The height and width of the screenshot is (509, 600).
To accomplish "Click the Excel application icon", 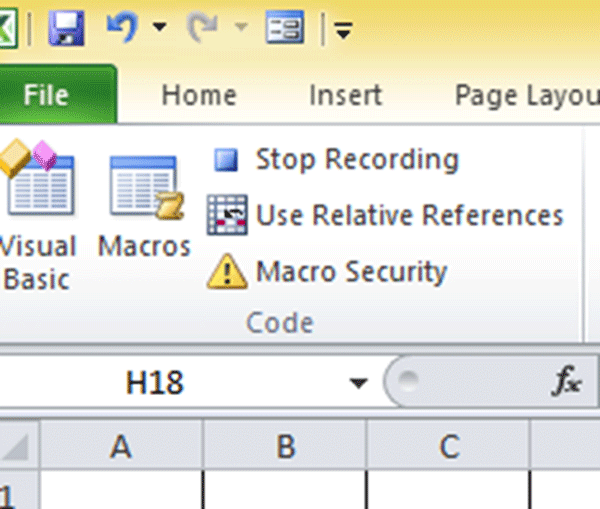I will point(8,28).
